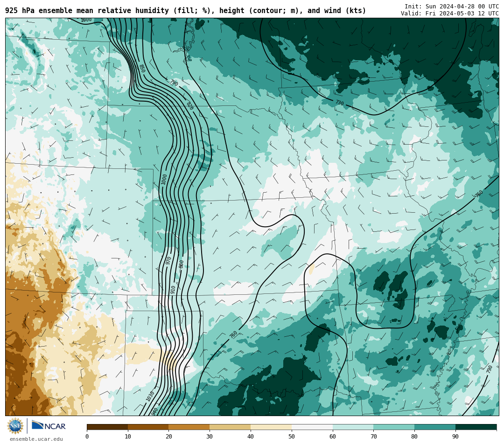Click the colorbar tick label 70

point(373,436)
